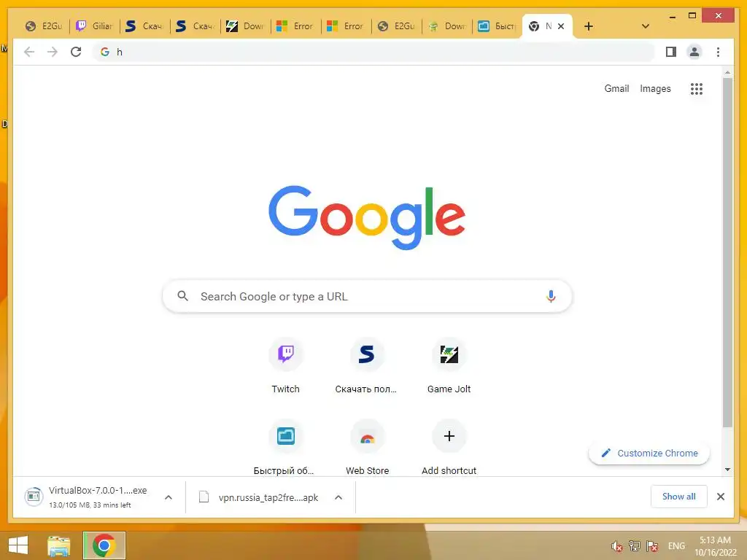Image resolution: width=747 pixels, height=560 pixels.
Task: Switch to second Скач tab
Action: (x=194, y=26)
